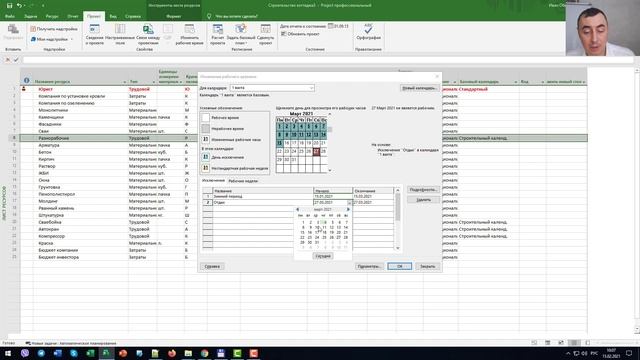Click the Справка button in dialog
Image resolution: width=640 pixels, height=360 pixels.
point(212,267)
